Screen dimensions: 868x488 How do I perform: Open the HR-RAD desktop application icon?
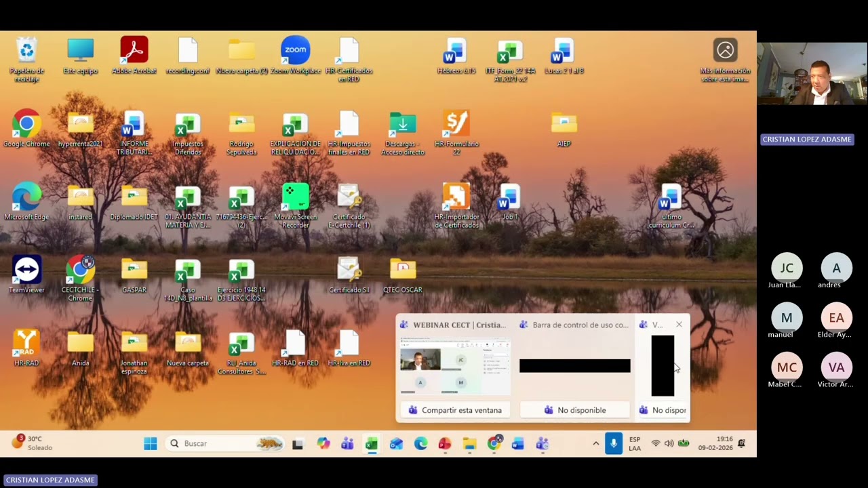click(26, 348)
